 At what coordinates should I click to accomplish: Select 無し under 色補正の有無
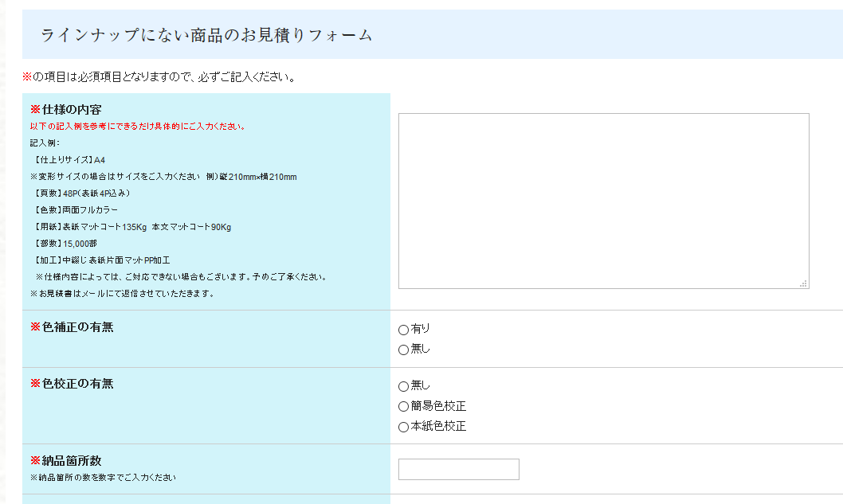[403, 350]
